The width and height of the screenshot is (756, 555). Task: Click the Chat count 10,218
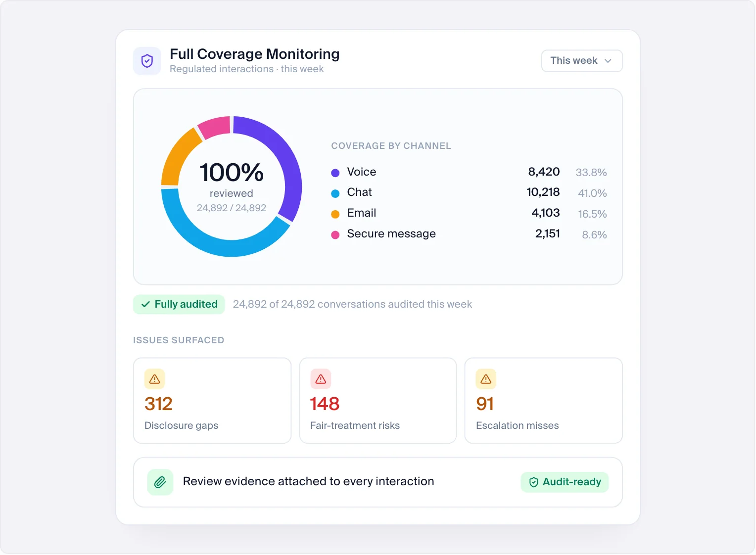[543, 192]
